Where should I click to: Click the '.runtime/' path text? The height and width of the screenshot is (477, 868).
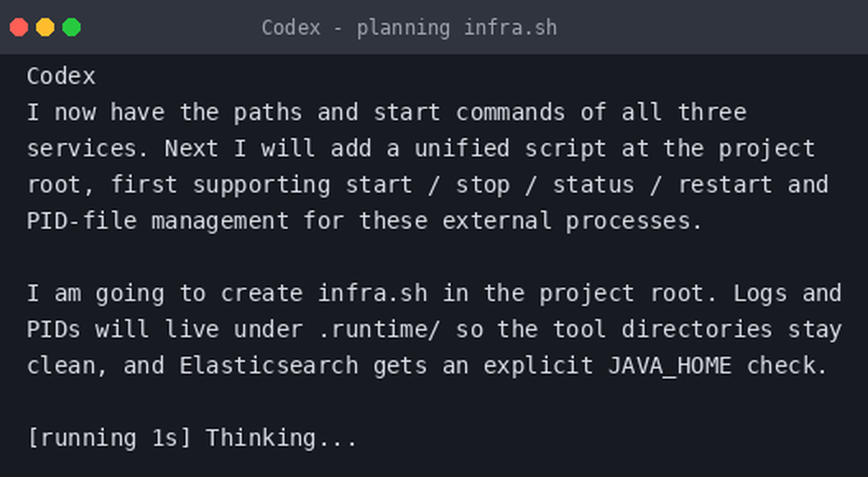coord(379,330)
